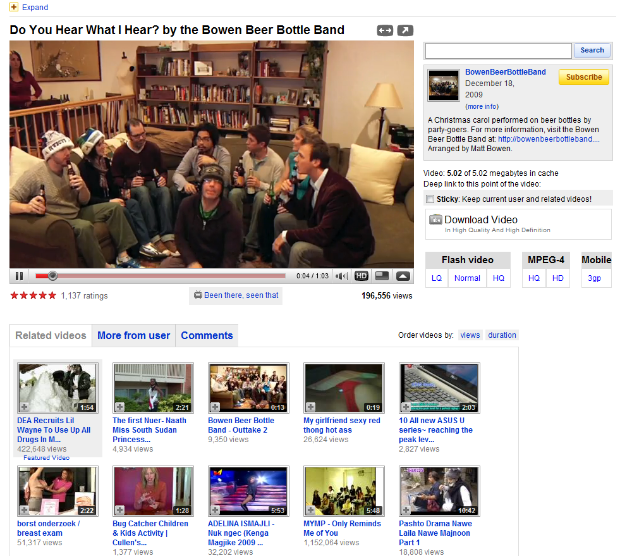Switch player size with screen icon
This screenshot has height=556, width=620.
tap(382, 276)
